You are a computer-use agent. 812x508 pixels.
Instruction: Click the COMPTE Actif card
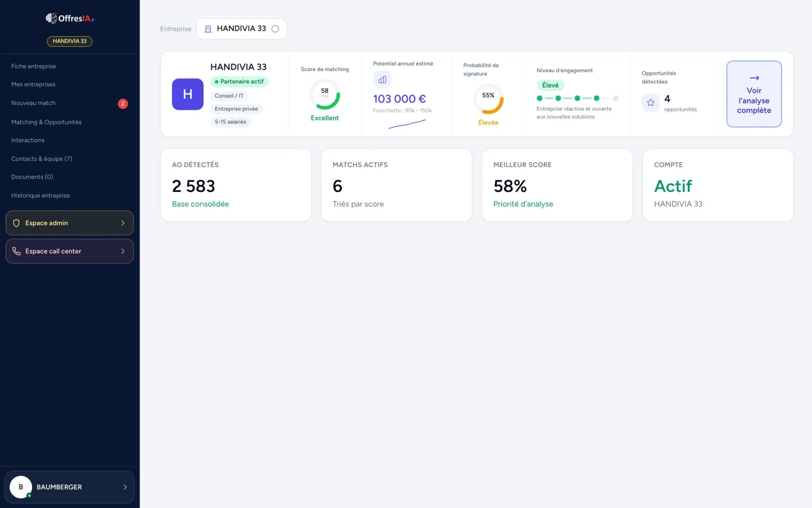tap(718, 185)
